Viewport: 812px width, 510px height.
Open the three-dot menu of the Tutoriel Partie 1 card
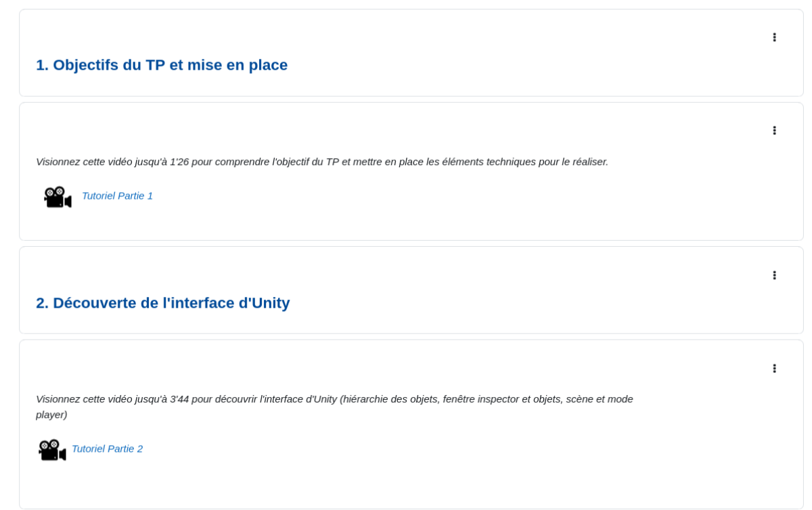774,131
